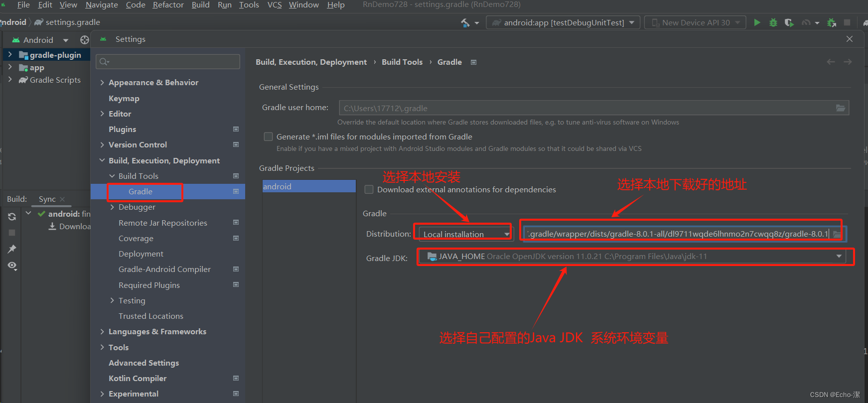Go forward in the settings navigation history
The height and width of the screenshot is (403, 868).
point(848,62)
